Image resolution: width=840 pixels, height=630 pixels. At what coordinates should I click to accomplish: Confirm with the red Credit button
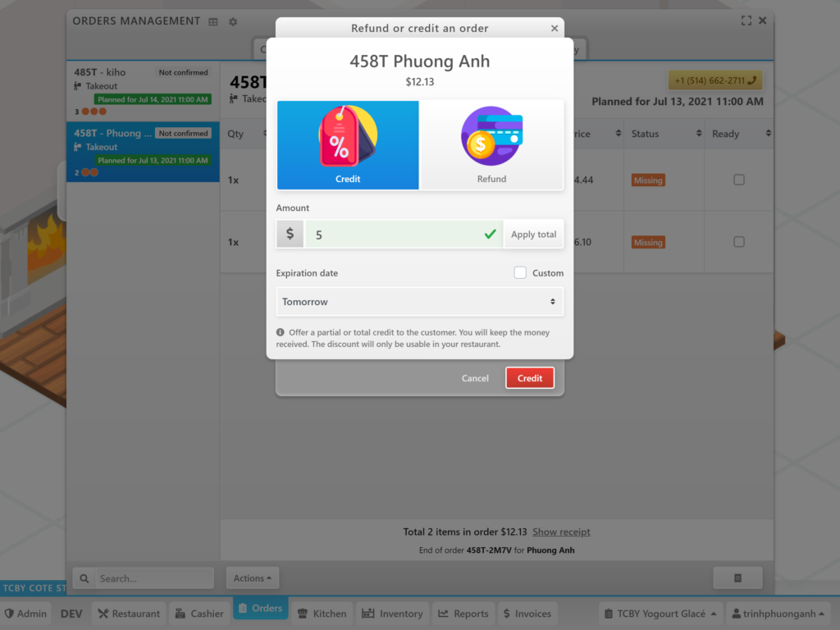tap(529, 378)
